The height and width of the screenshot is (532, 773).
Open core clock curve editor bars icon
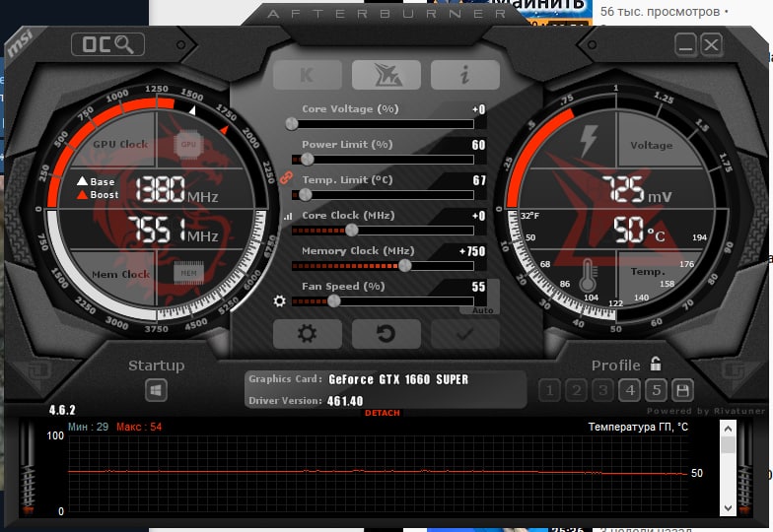click(288, 216)
